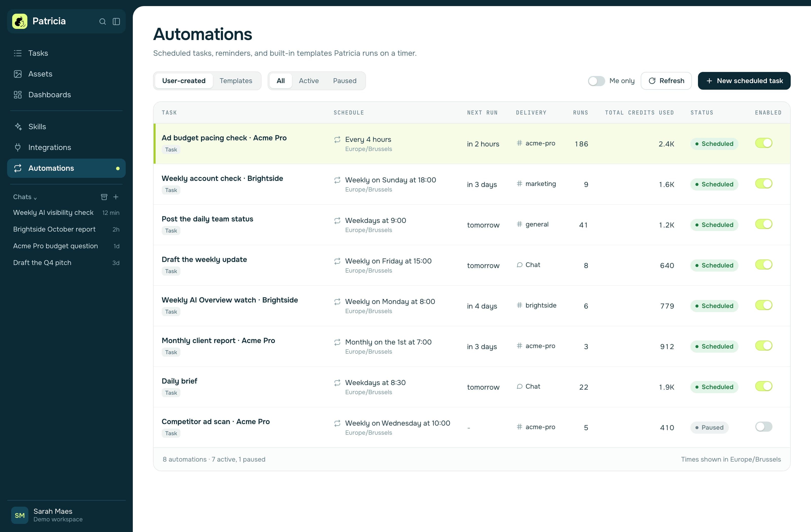Click the Task column header

point(169,113)
